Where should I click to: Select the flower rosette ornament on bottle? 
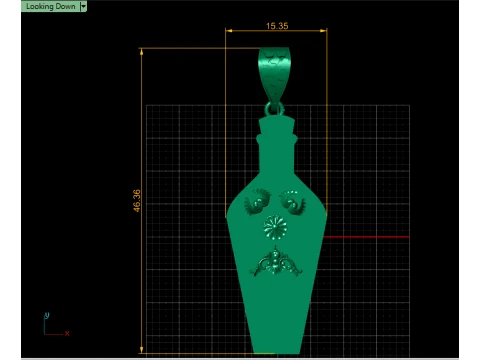[x=275, y=227]
